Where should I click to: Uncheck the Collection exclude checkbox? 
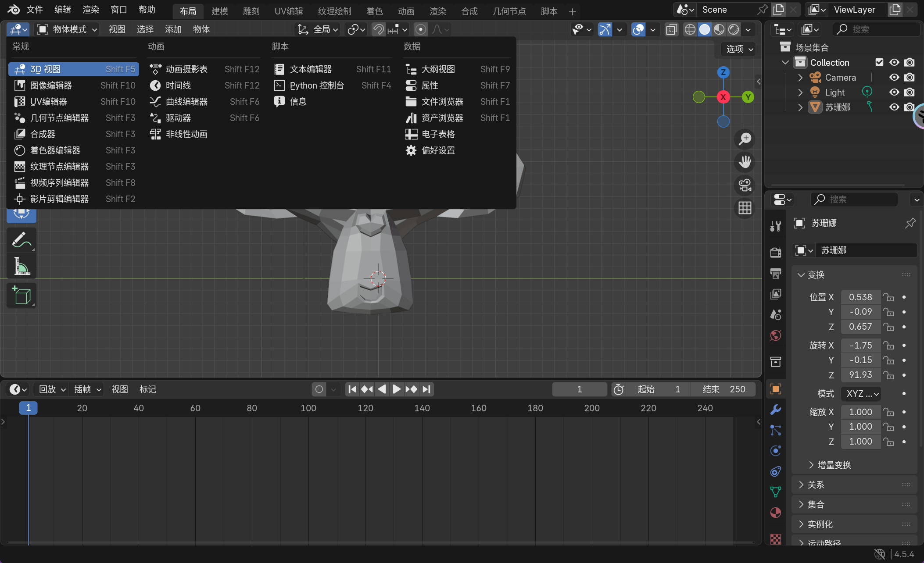[879, 62]
